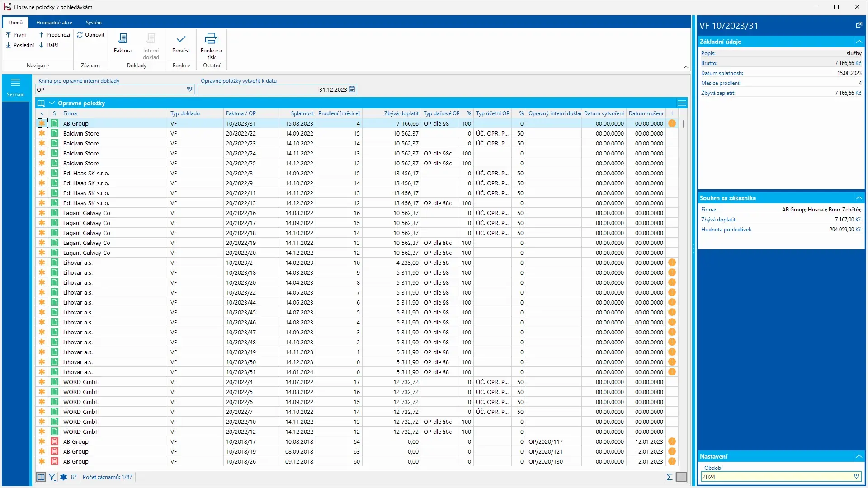This screenshot has width=868, height=488.
Task: Click orange asterisk marker on WORD GmbH 20/2022/4 row
Action: point(42,382)
